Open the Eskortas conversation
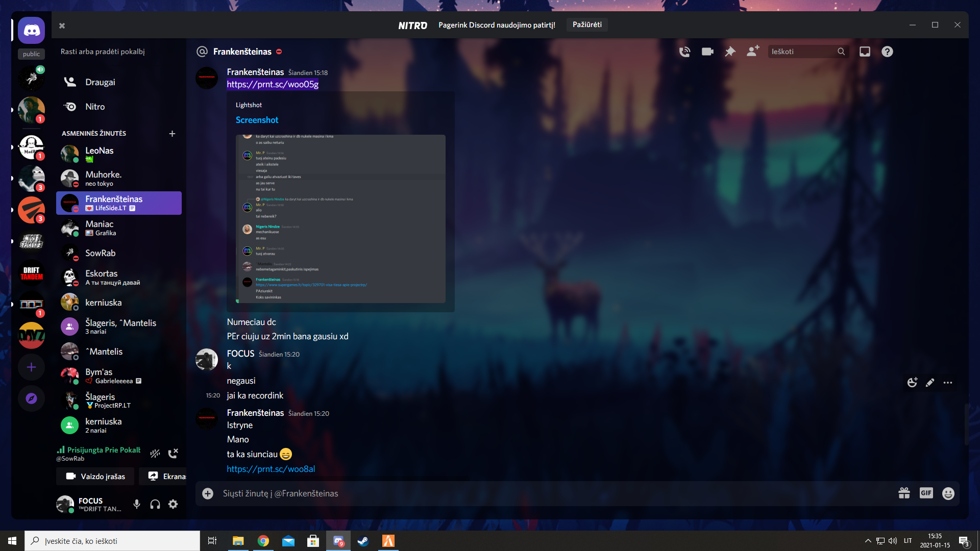Image resolution: width=980 pixels, height=551 pixels. (119, 278)
